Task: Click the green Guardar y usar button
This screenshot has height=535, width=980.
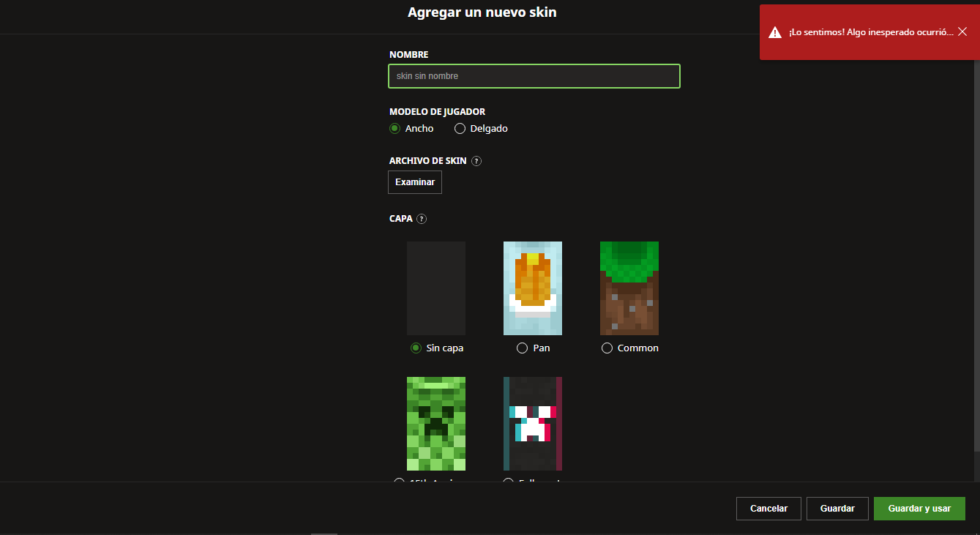Action: click(919, 509)
